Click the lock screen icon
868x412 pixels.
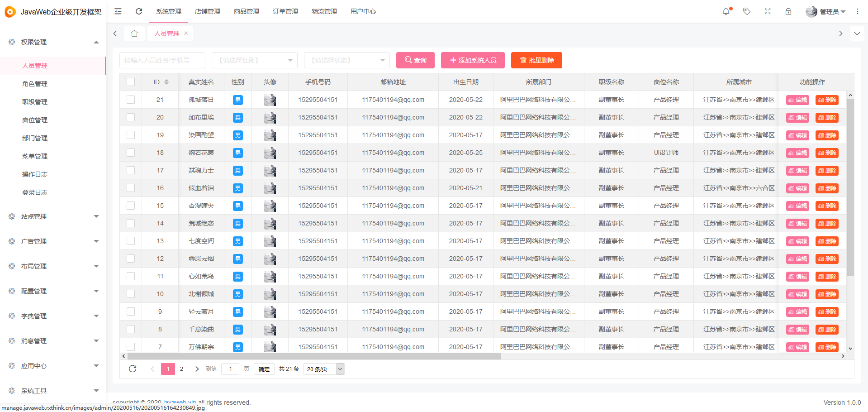coord(788,11)
